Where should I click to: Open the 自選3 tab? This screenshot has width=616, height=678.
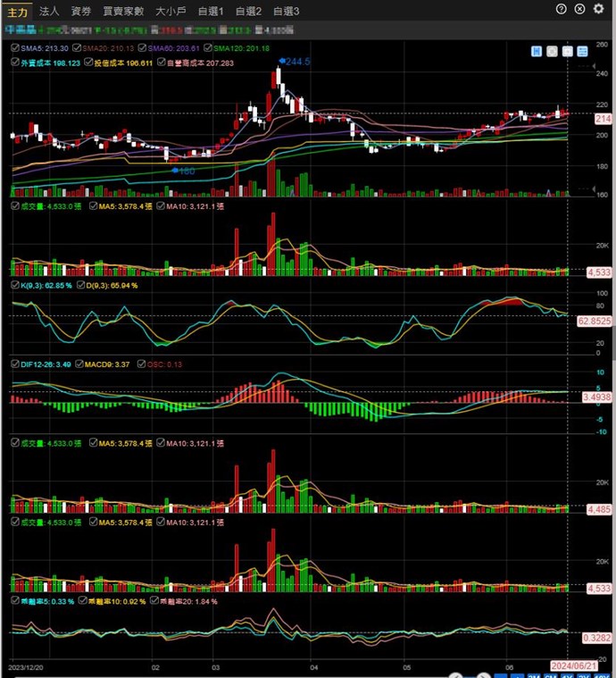pos(287,12)
